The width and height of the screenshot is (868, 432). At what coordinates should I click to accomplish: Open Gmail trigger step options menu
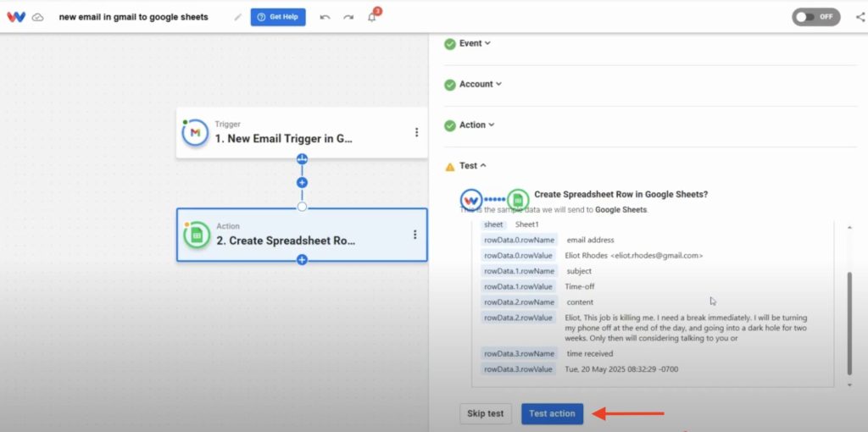click(416, 132)
